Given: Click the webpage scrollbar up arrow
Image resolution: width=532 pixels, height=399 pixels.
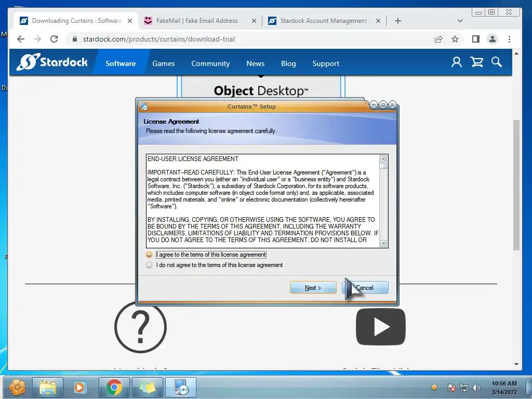Looking at the screenshot, I should [516, 54].
